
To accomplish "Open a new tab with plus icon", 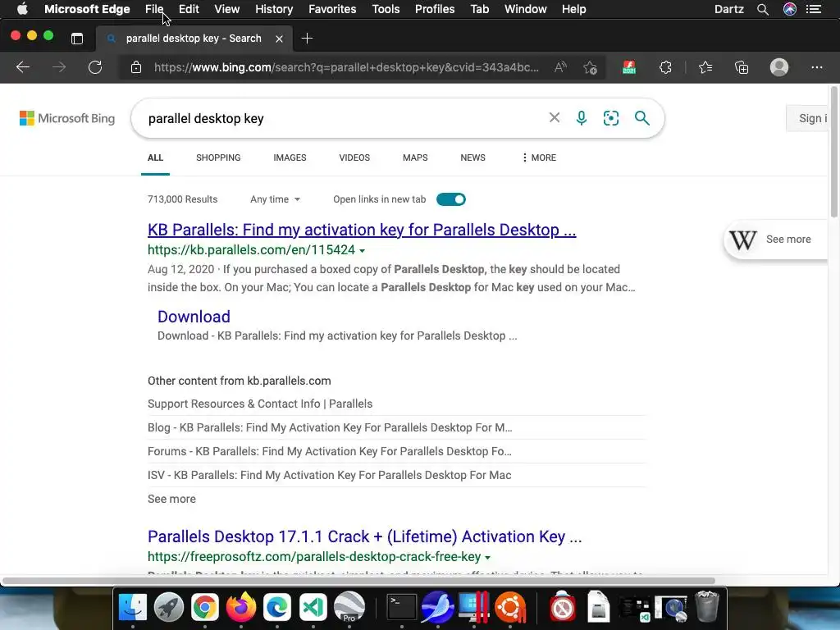I will (307, 39).
